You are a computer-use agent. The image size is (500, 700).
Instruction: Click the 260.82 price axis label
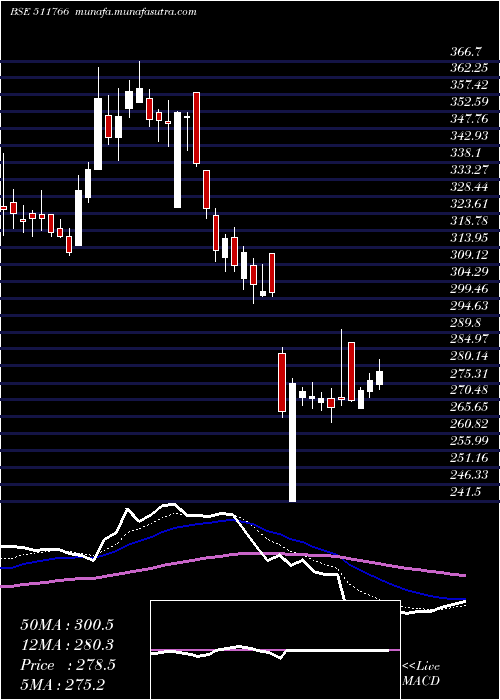[469, 425]
